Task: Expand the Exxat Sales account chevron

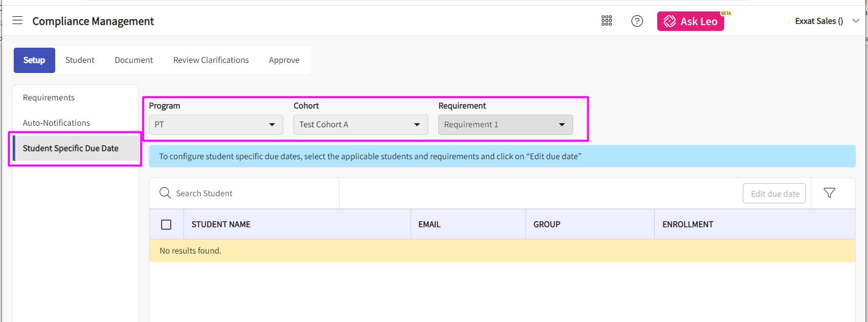Action: 855,21
